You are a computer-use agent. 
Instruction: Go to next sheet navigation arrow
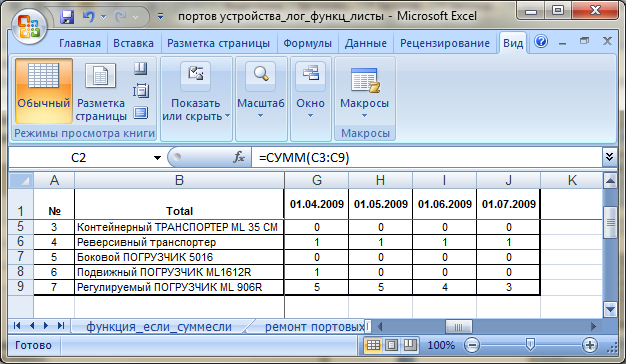(46, 326)
